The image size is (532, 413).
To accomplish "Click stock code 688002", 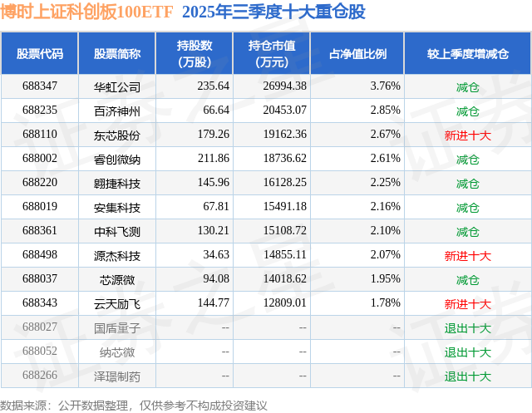I will 40,159.
